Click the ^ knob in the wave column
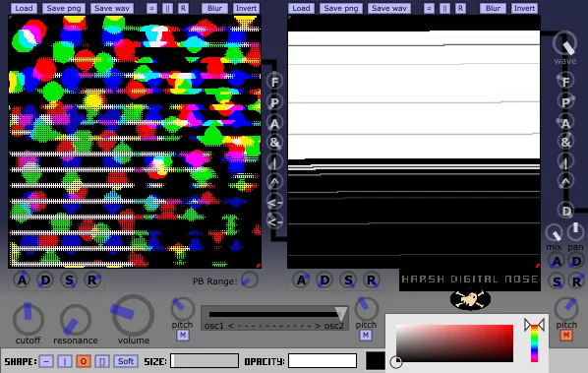 pos(565,182)
